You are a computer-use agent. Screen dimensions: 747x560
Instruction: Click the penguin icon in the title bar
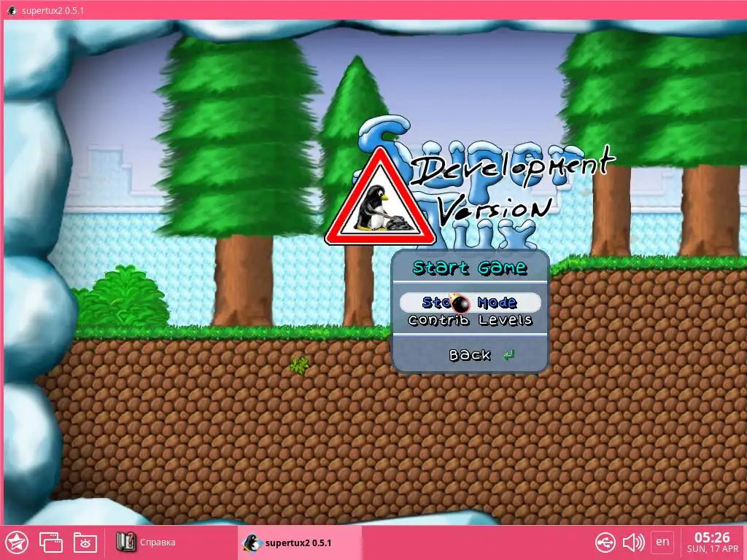12,10
